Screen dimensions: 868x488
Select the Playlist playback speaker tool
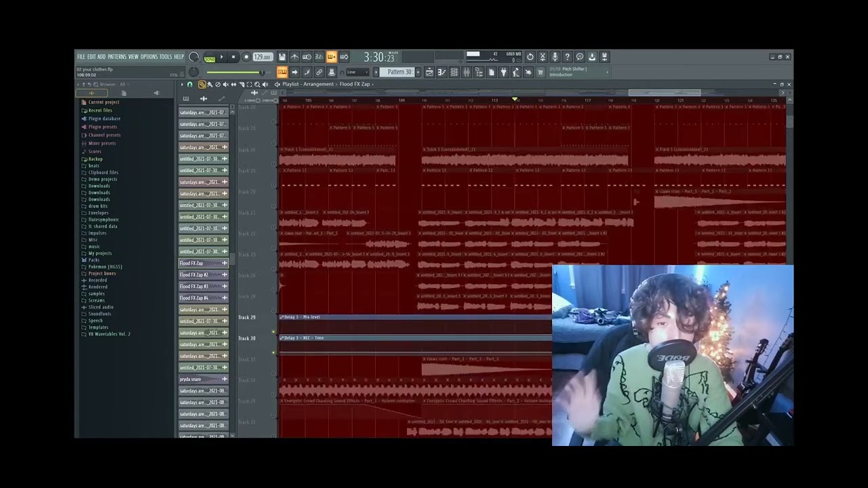coord(265,84)
